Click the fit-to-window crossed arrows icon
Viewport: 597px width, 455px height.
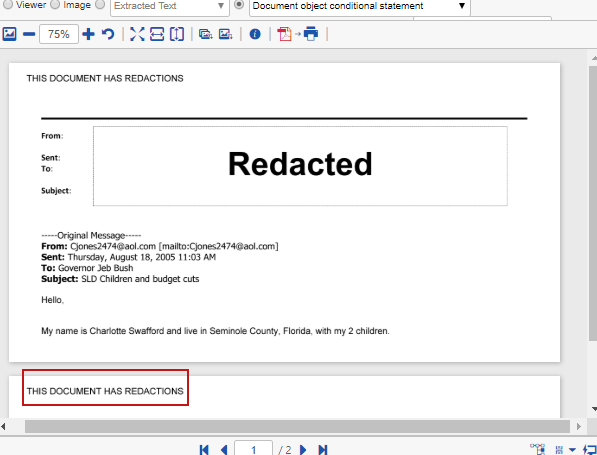coord(137,34)
